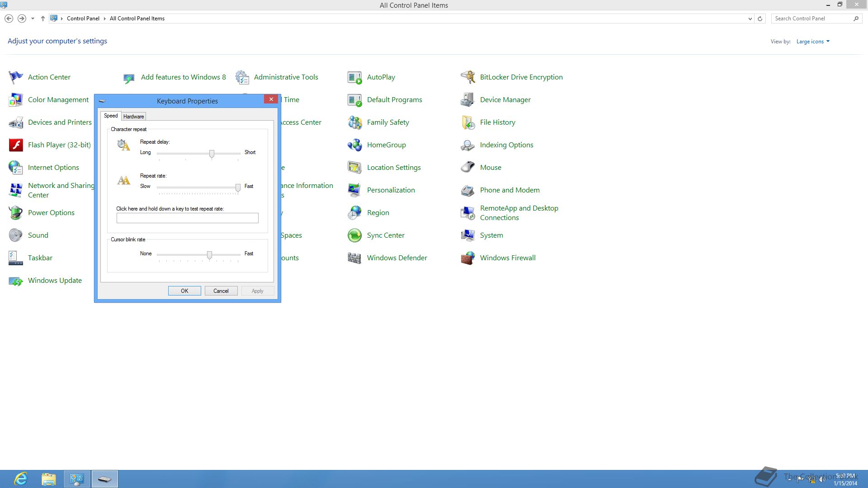This screenshot has height=488, width=868.
Task: Open the File History icon
Action: (468, 122)
